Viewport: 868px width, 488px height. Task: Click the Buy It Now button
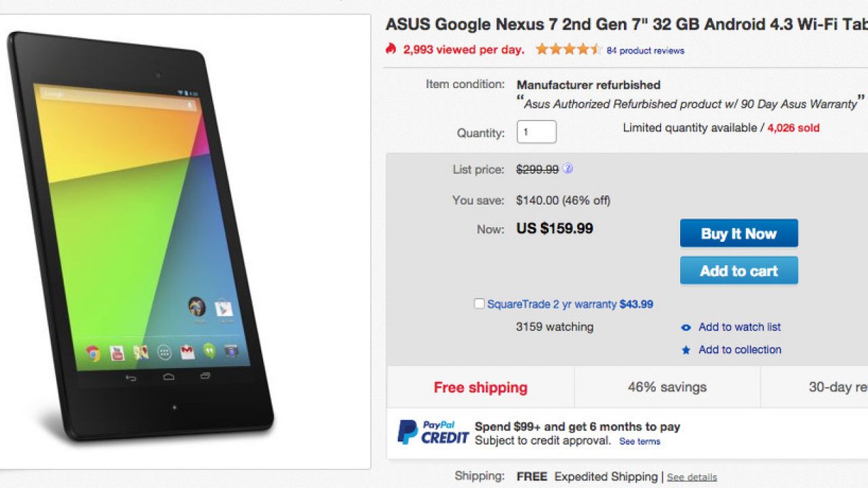738,233
